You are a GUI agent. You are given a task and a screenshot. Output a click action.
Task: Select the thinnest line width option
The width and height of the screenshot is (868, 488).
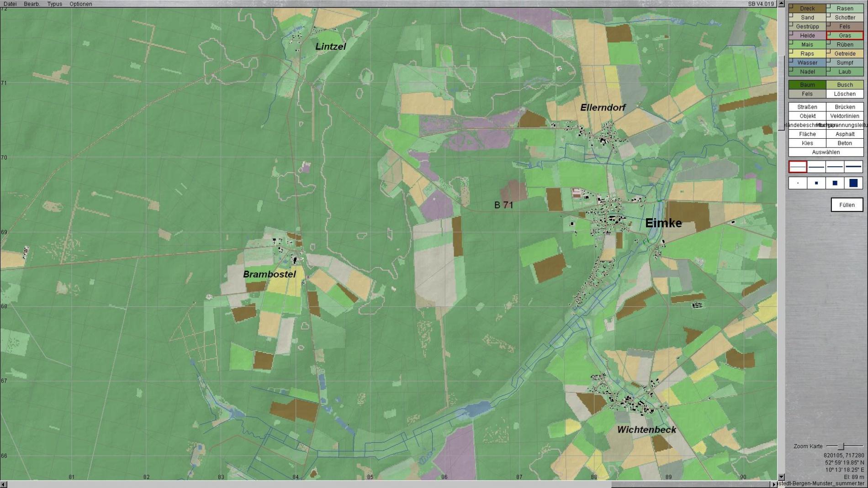[x=798, y=167]
